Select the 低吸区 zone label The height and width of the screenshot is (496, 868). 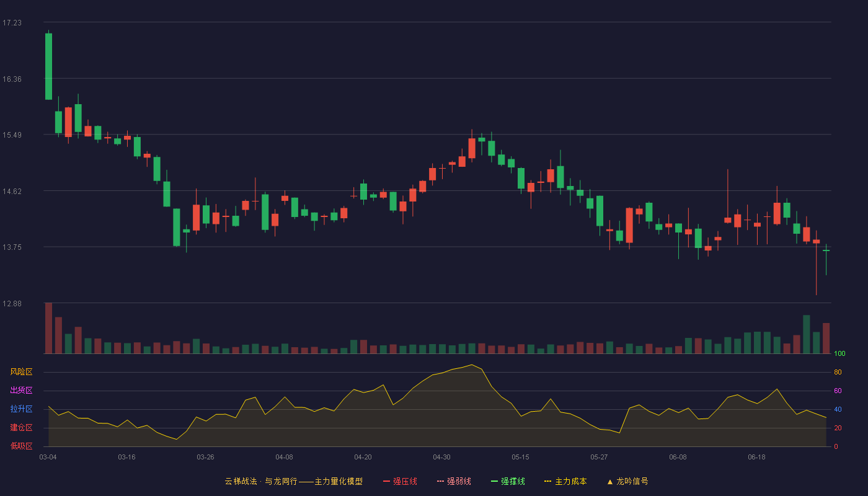click(21, 446)
